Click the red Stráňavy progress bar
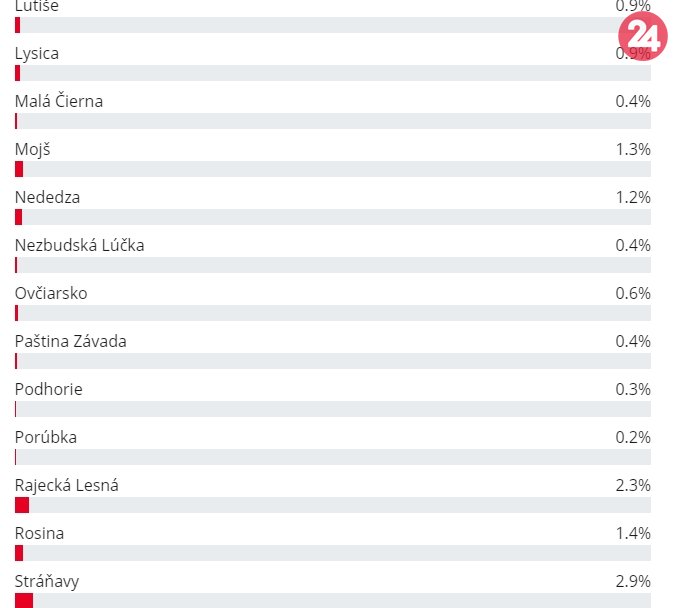 tap(24, 600)
